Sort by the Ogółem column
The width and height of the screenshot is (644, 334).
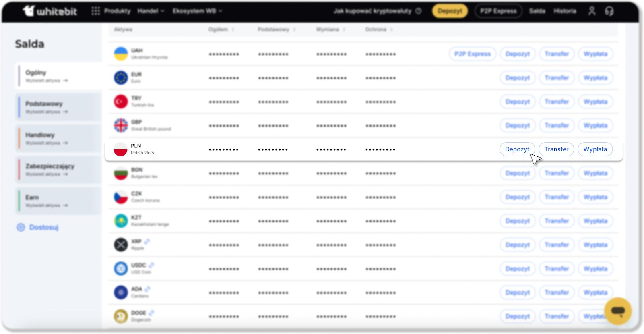click(x=221, y=29)
